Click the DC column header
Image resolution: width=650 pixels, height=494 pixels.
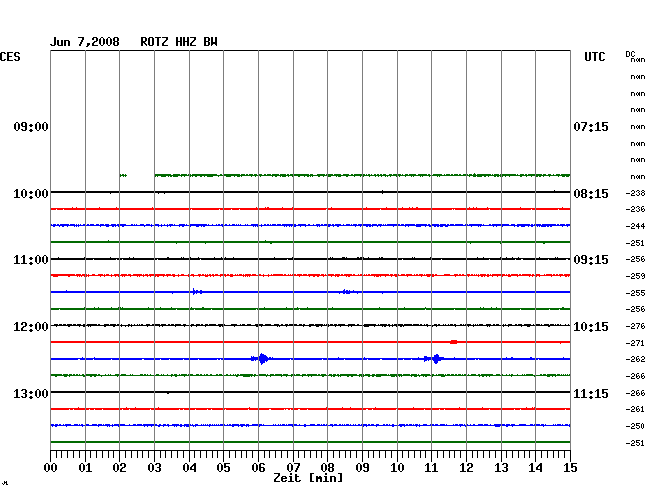click(630, 54)
